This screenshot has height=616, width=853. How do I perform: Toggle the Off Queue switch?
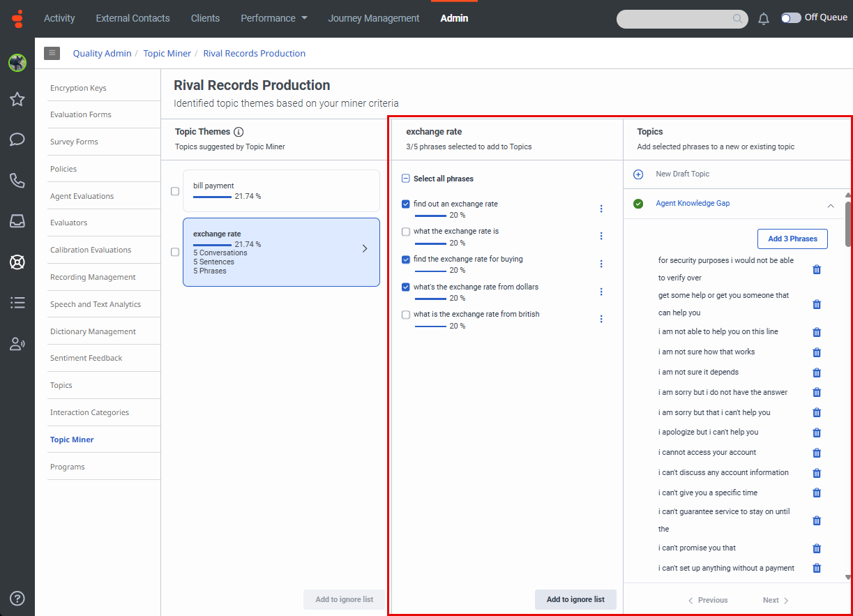pos(791,18)
